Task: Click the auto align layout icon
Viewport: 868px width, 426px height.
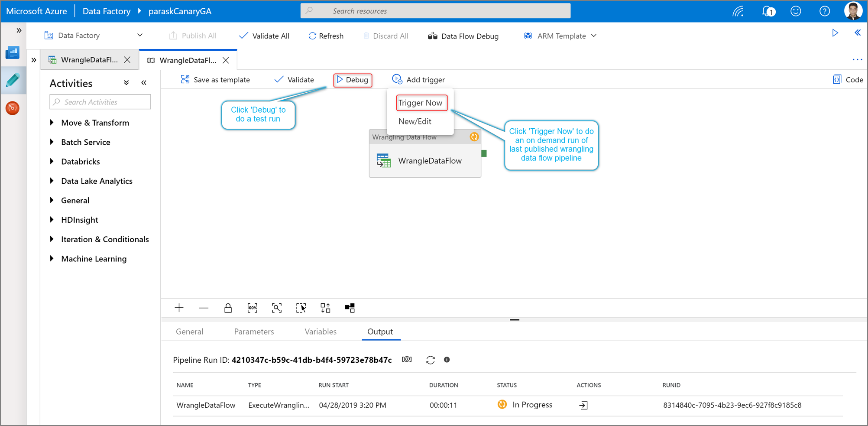Action: [325, 308]
